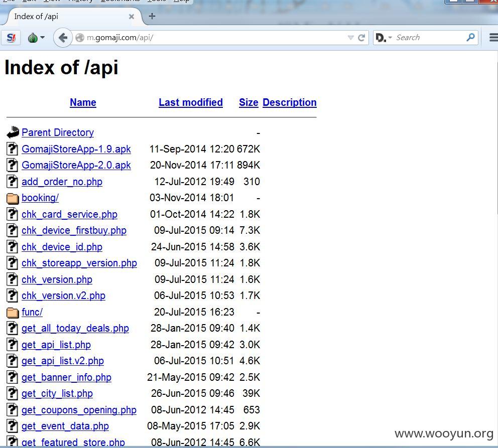This screenshot has height=448, width=498.
Task: Click the 894K size value
Action: pos(248,165)
